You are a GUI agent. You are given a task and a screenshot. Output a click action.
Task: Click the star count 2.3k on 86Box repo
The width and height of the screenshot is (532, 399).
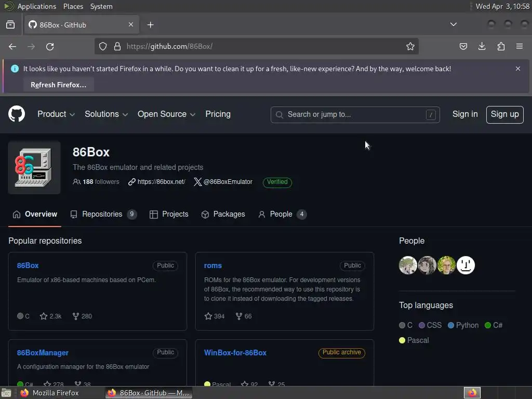coord(50,316)
